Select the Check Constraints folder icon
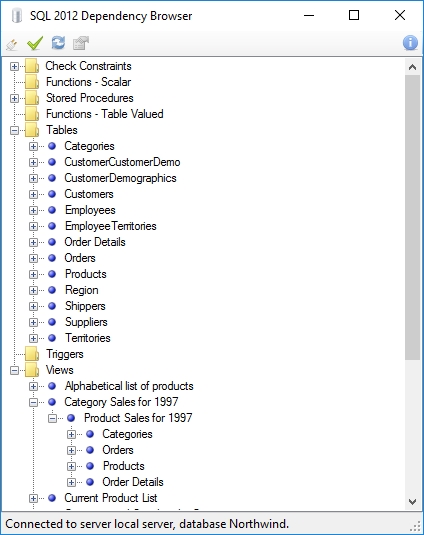 point(32,66)
